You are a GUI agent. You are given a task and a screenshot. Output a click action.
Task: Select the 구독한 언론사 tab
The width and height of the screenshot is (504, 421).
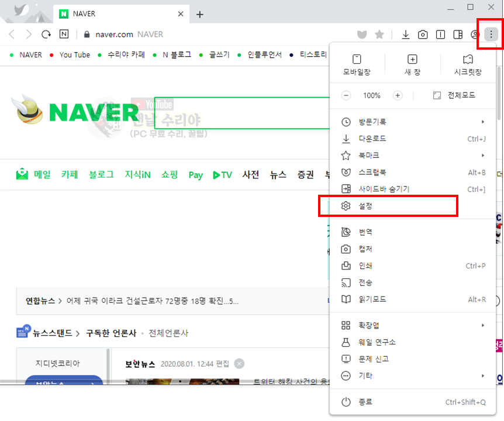(x=111, y=333)
